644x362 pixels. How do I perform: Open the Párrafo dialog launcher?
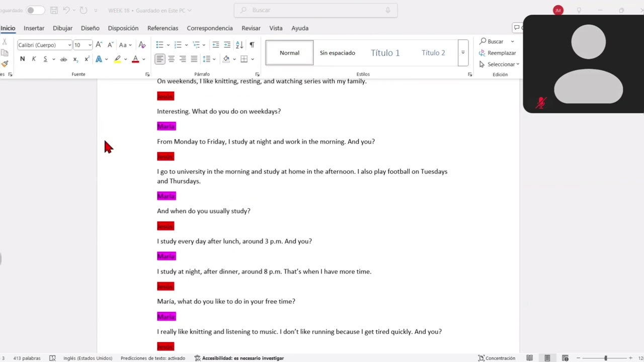[x=257, y=74]
